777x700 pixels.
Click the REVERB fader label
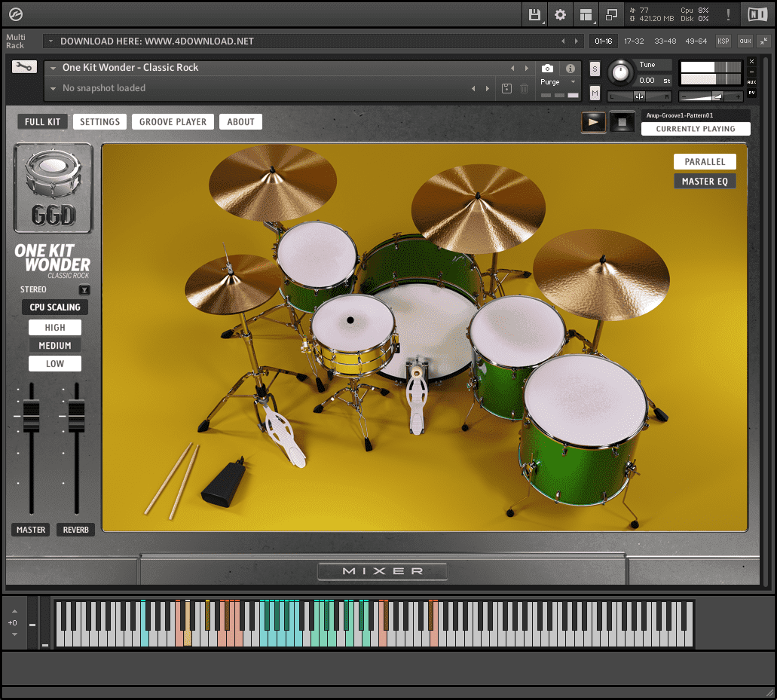75,530
